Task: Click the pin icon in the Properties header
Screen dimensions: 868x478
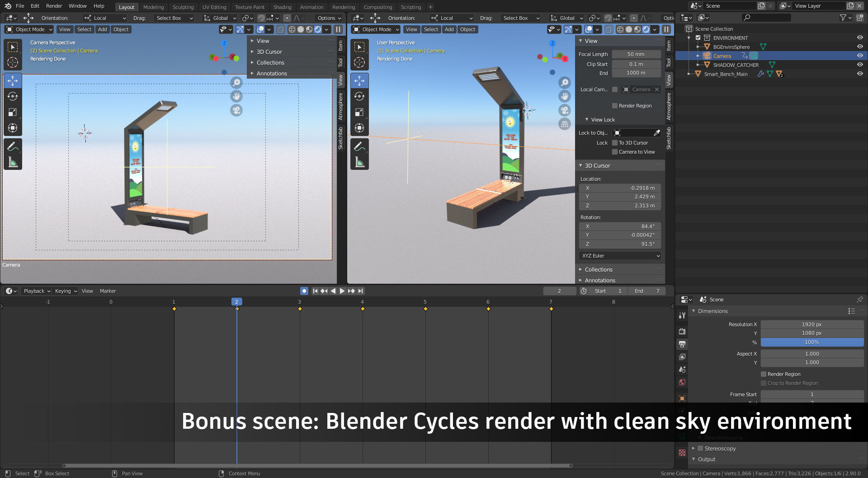Action: (x=859, y=300)
